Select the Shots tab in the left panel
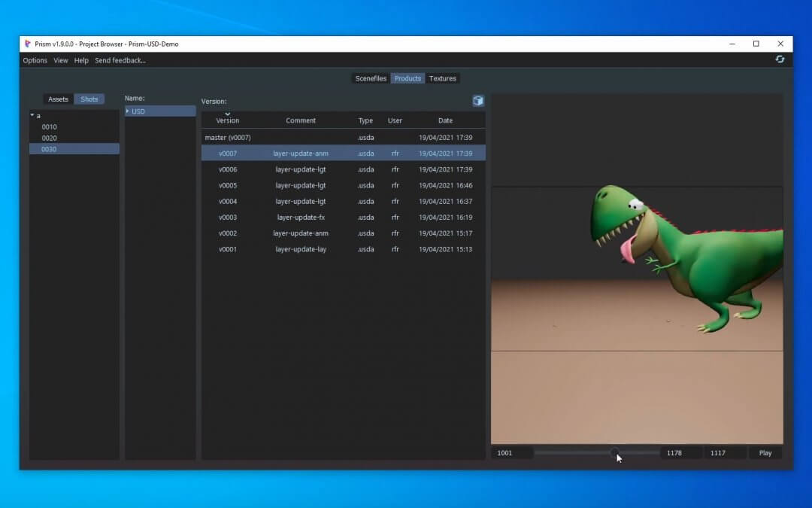 89,99
